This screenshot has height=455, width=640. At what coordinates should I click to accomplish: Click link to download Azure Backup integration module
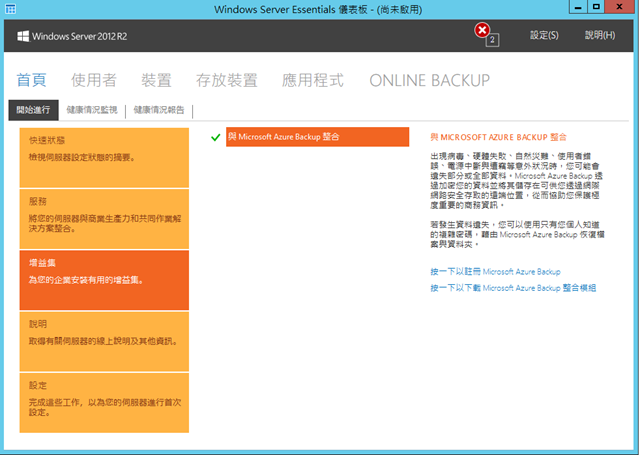[x=513, y=288]
